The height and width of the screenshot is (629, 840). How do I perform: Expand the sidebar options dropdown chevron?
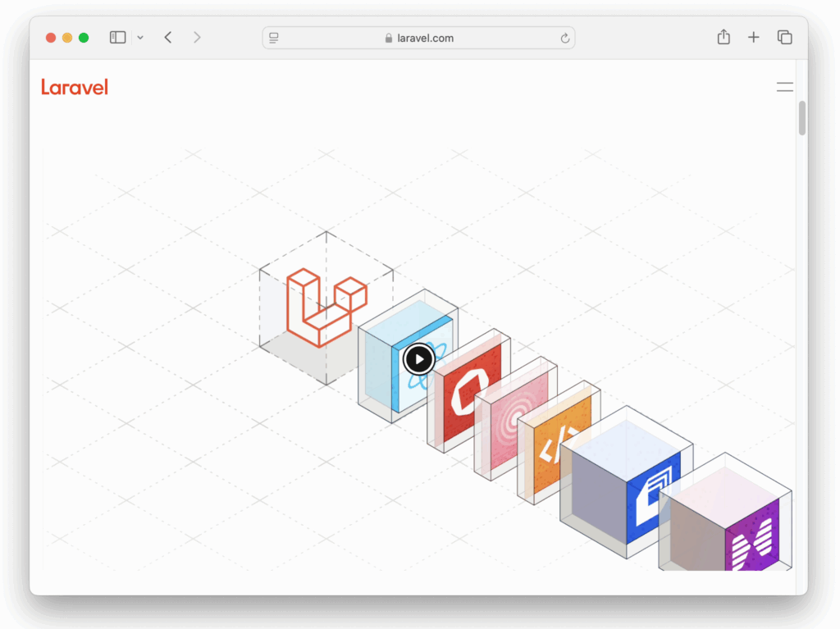[x=140, y=38]
